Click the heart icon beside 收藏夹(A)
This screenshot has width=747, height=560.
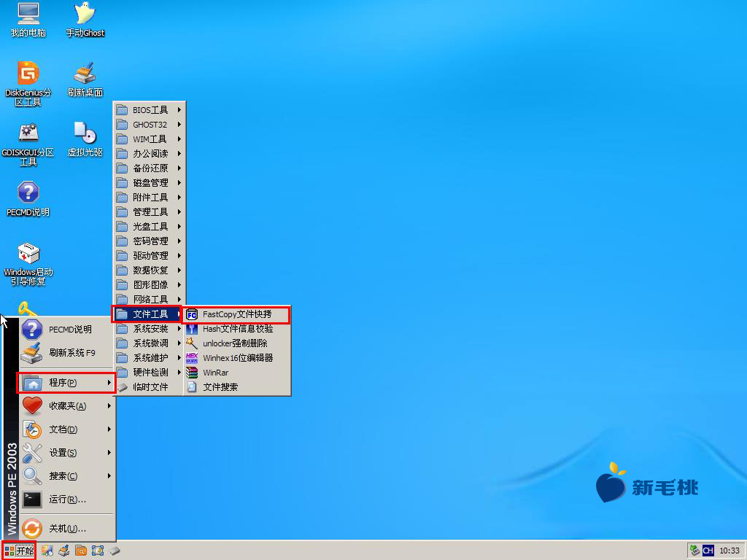coord(32,405)
